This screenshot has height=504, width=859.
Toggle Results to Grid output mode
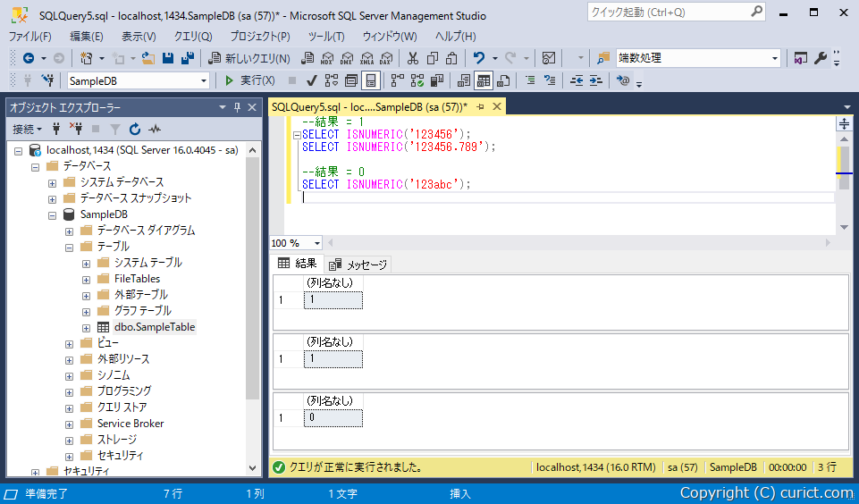[x=484, y=81]
